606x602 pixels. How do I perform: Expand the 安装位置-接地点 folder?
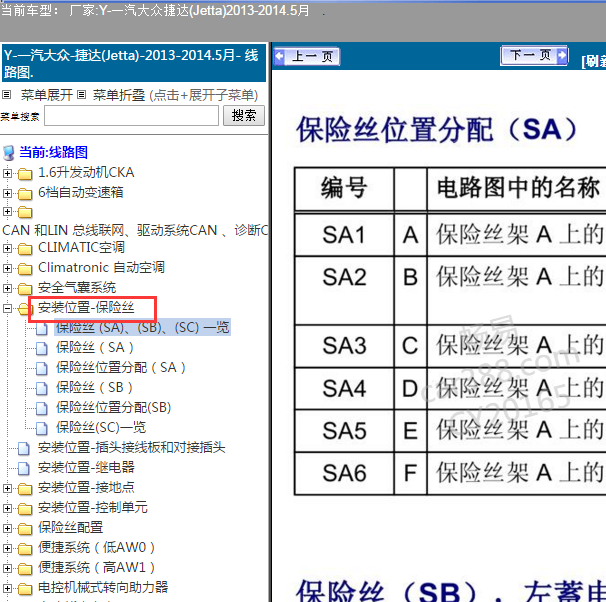pos(7,488)
